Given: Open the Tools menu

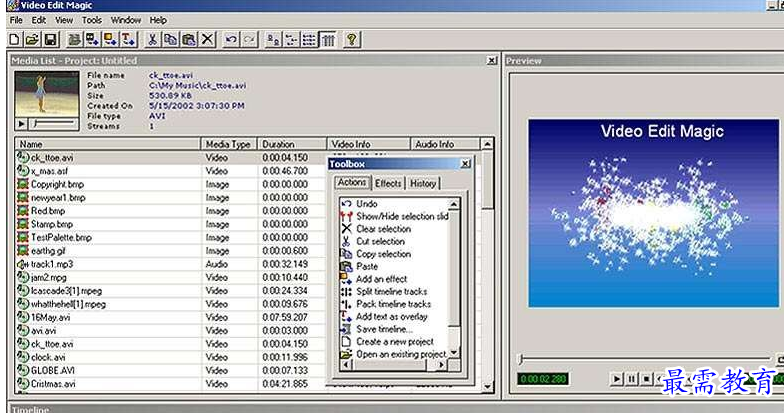Looking at the screenshot, I should click(92, 20).
